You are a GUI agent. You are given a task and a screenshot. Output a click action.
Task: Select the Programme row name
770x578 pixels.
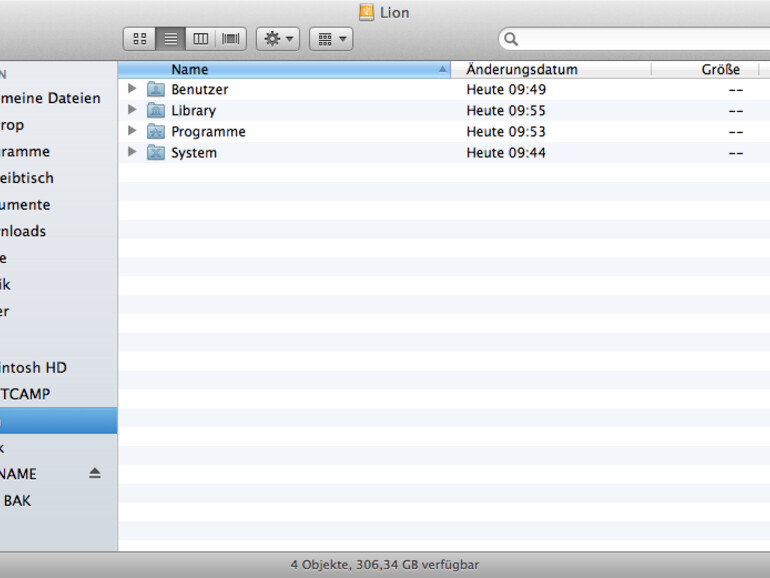[208, 132]
